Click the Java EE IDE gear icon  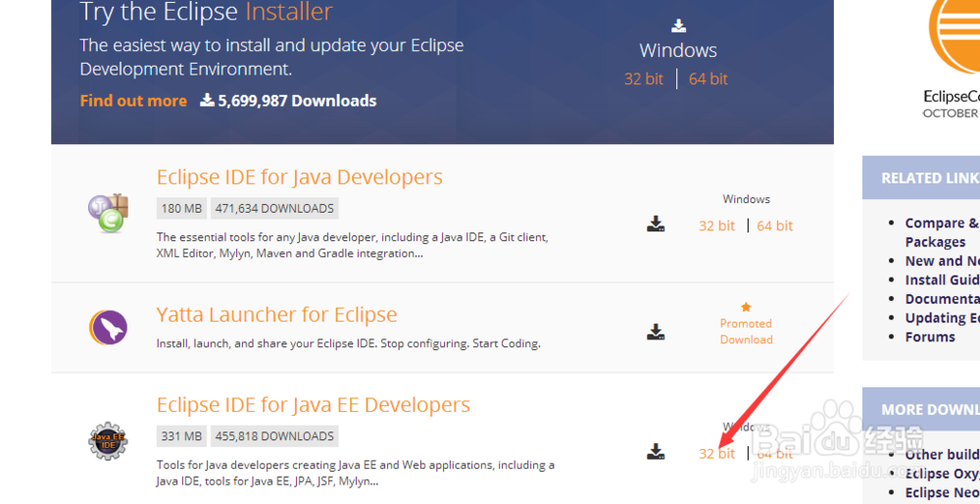[x=108, y=441]
